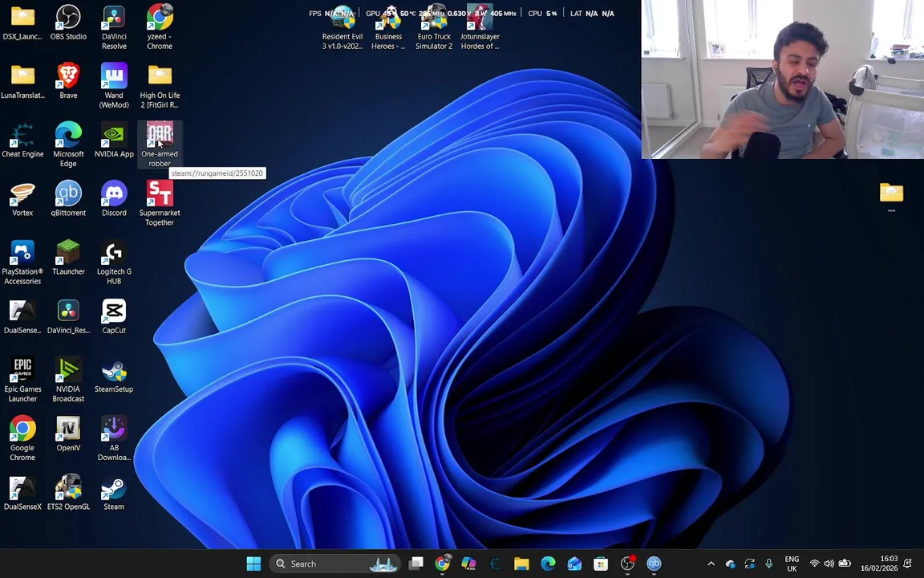This screenshot has width=924, height=578.
Task: Open qBittorrent from the taskbar
Action: click(654, 564)
